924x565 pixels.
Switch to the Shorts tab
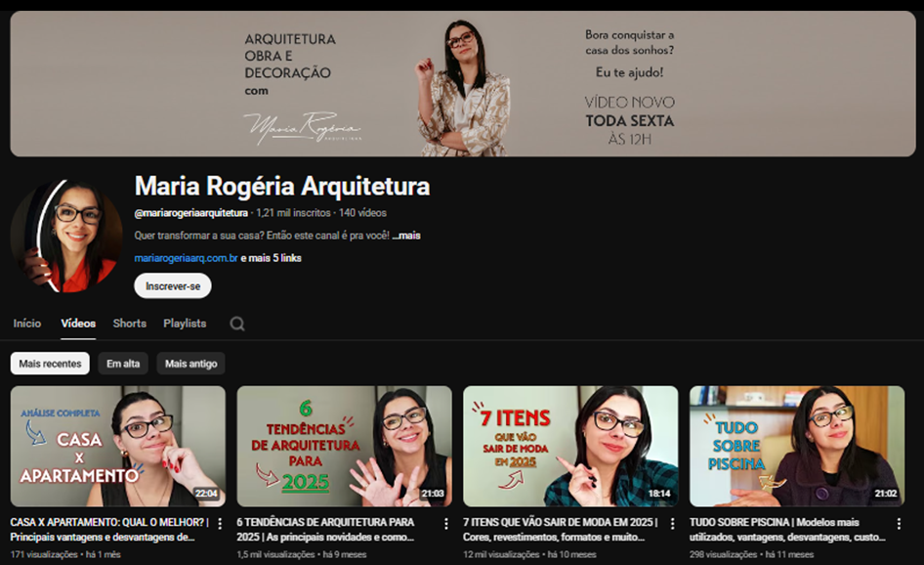[129, 324]
